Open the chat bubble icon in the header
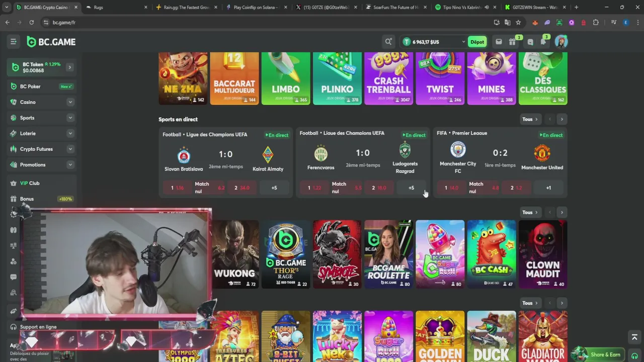The width and height of the screenshot is (644, 362). [530, 42]
